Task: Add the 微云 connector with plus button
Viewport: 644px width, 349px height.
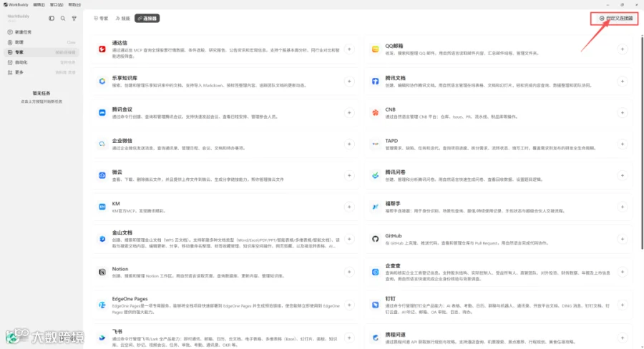Action: (x=349, y=175)
